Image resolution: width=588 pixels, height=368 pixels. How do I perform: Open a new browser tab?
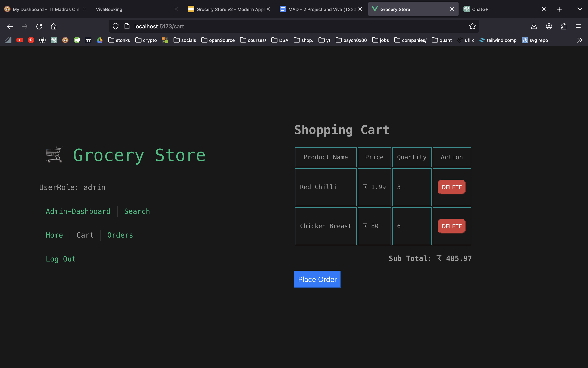(x=559, y=9)
